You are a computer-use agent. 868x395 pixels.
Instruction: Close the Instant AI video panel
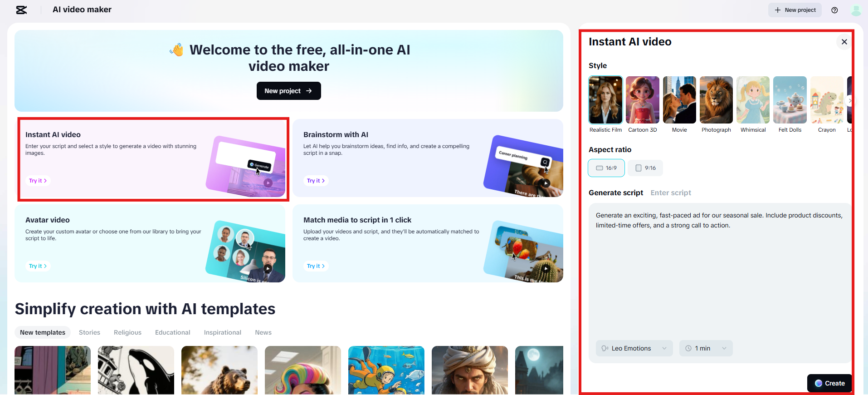click(844, 42)
